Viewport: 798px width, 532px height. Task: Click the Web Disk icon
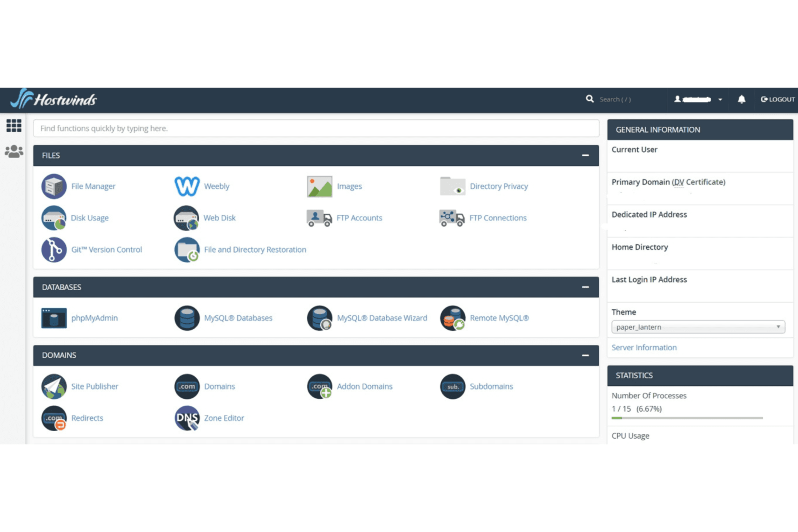[x=187, y=218]
